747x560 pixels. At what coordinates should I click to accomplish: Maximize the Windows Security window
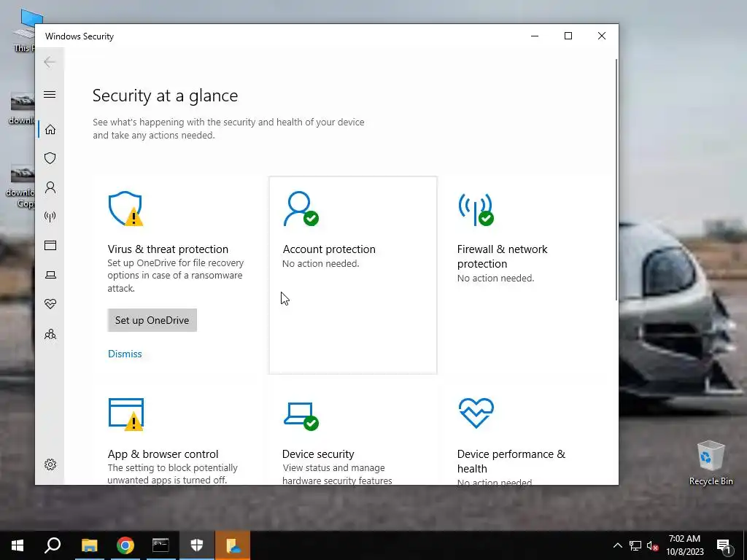(x=568, y=36)
